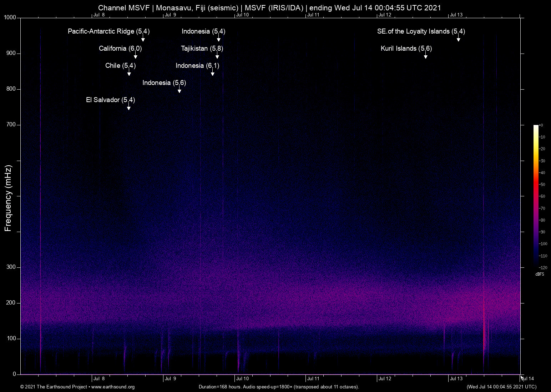Click the El Salvador (5.4) event arrow
The height and width of the screenshot is (392, 551).
click(x=129, y=107)
